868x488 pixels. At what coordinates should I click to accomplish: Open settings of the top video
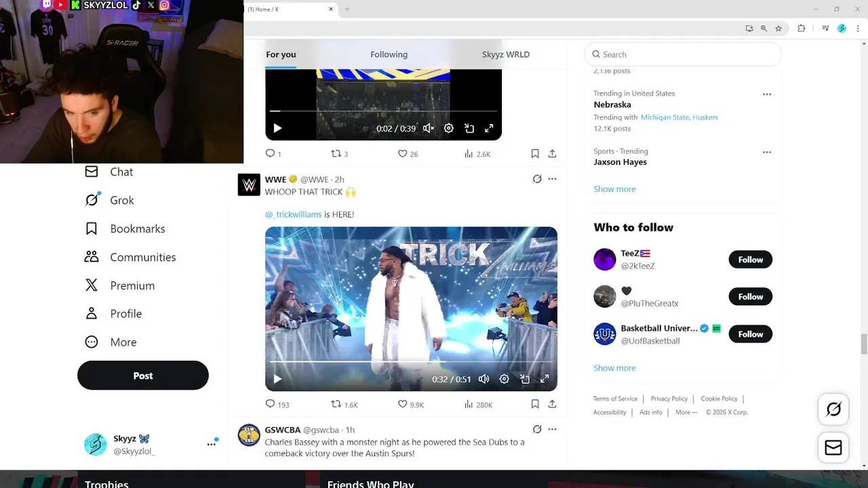[448, 128]
